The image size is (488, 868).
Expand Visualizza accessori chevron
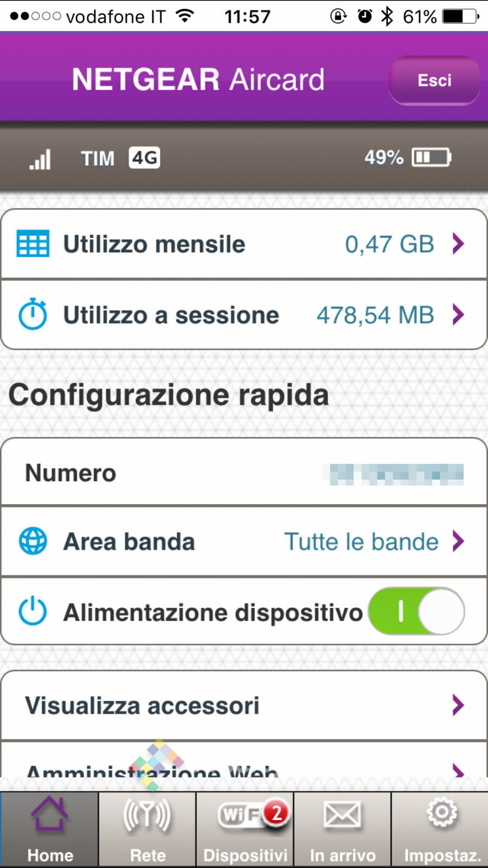pos(458,705)
